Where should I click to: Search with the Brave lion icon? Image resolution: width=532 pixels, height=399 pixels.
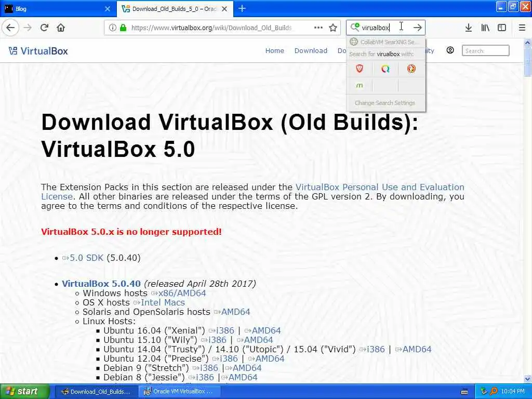pyautogui.click(x=360, y=69)
